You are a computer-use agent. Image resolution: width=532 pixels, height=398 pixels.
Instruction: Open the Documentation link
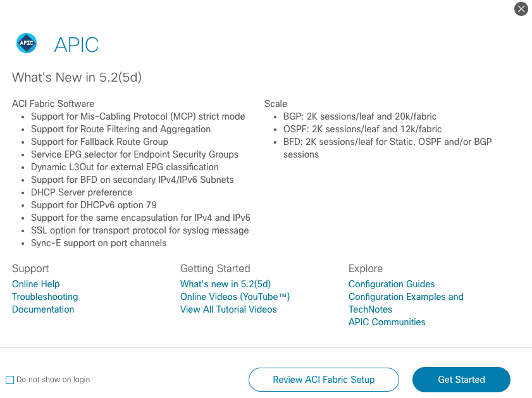click(43, 309)
